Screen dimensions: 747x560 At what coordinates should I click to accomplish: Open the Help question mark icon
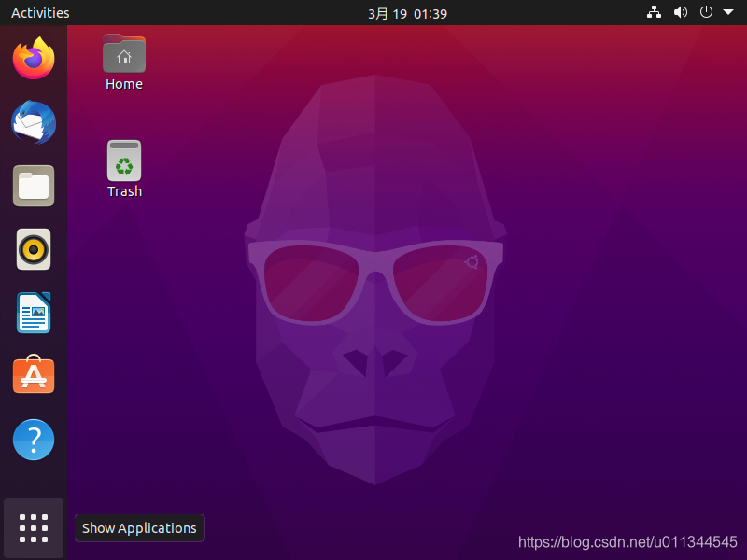pos(34,440)
